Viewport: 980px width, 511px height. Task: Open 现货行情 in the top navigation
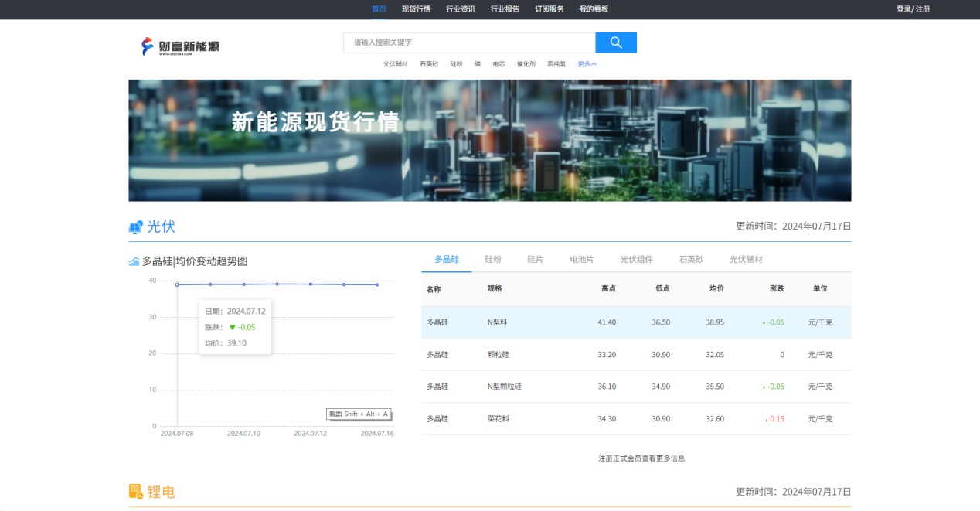tap(416, 9)
